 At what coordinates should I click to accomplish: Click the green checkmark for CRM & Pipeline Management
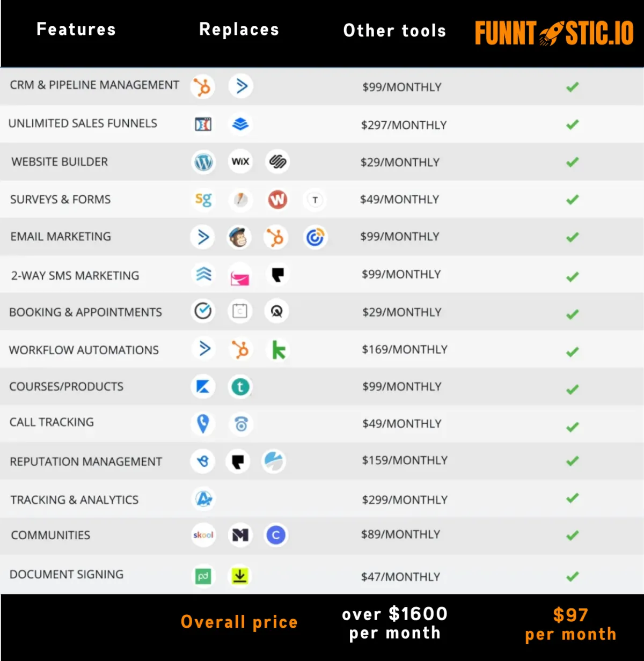point(573,86)
